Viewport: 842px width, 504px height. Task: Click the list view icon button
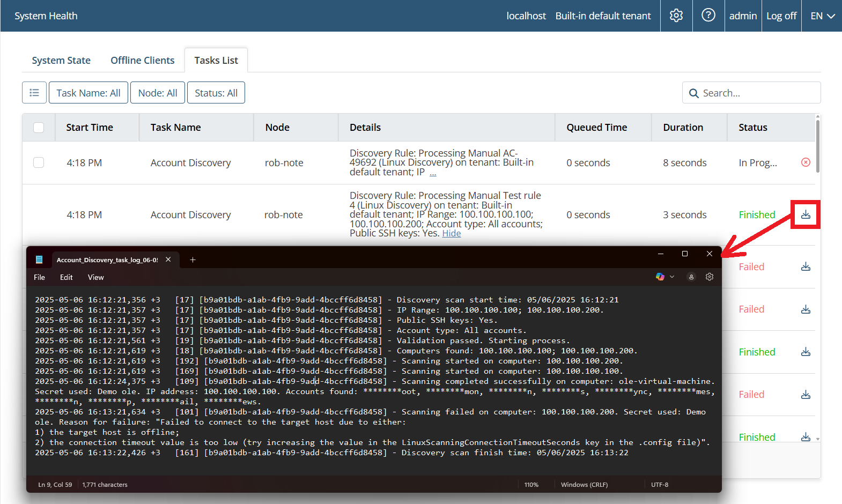point(34,93)
